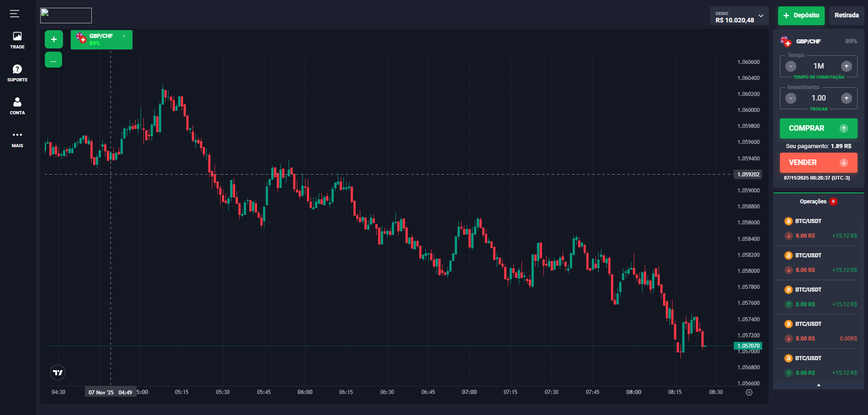This screenshot has height=415, width=868.
Task: Click the TradingView logo on the chart
Action: [57, 372]
